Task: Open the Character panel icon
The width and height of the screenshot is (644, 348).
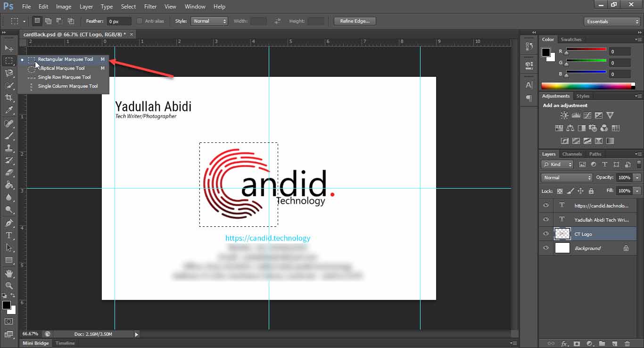Action: pyautogui.click(x=529, y=85)
